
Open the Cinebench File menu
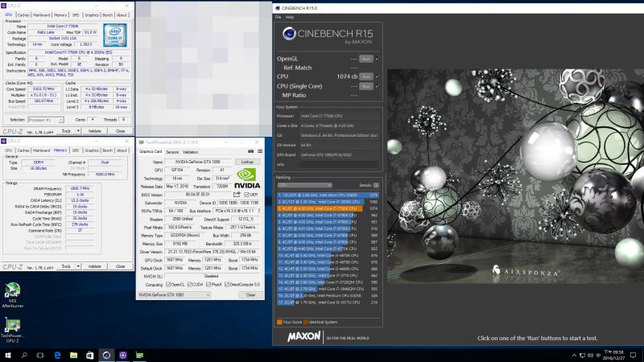[278, 17]
